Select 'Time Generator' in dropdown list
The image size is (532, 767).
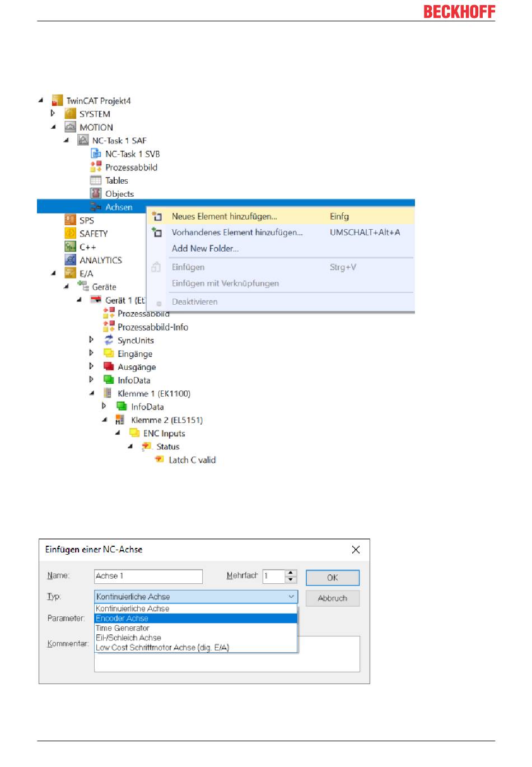[195, 628]
